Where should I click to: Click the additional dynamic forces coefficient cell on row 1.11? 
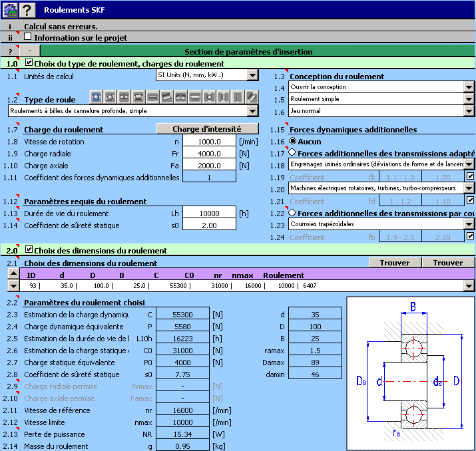click(x=209, y=178)
